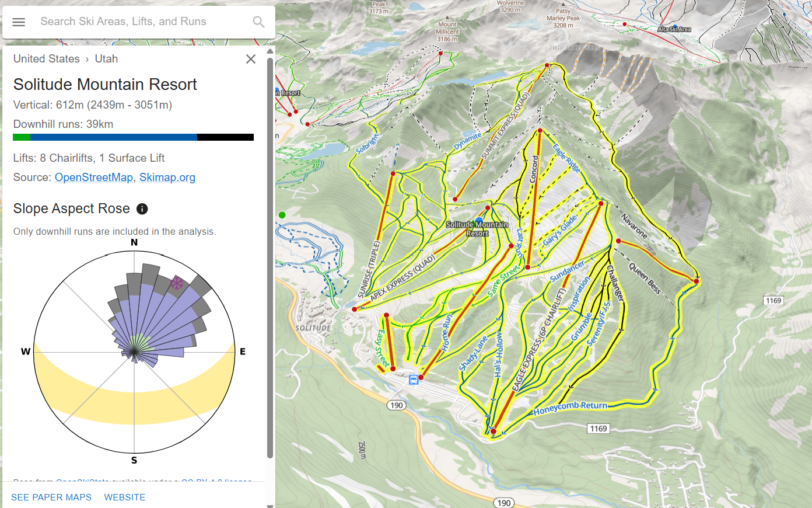The width and height of the screenshot is (812, 508).
Task: Select the Queen Bess run label
Action: (645, 278)
